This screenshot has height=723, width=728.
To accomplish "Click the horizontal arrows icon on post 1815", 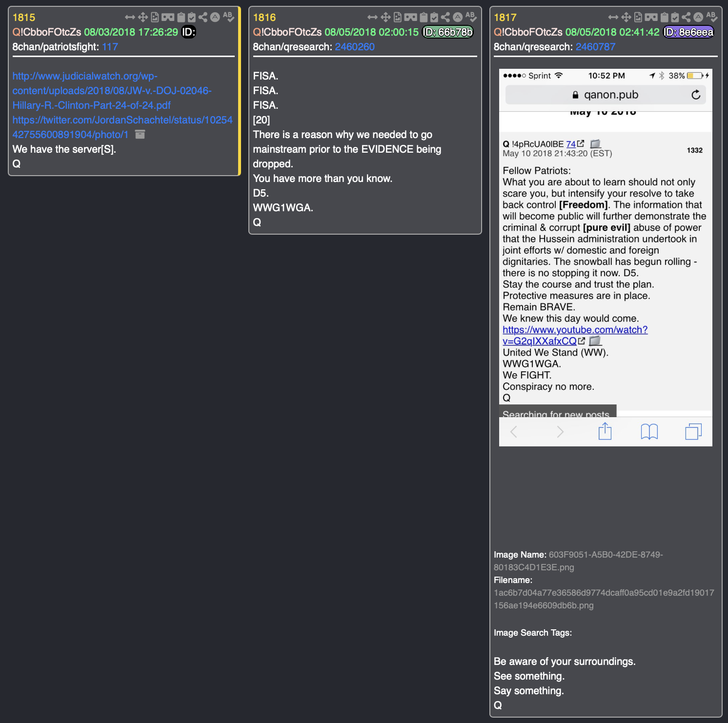I will (130, 18).
